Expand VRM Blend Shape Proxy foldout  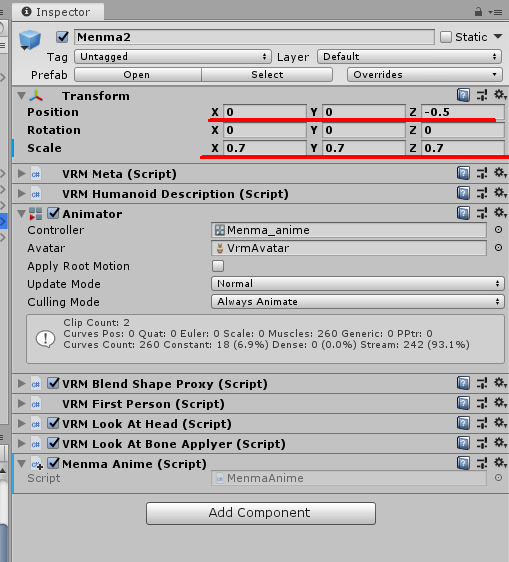pos(22,384)
